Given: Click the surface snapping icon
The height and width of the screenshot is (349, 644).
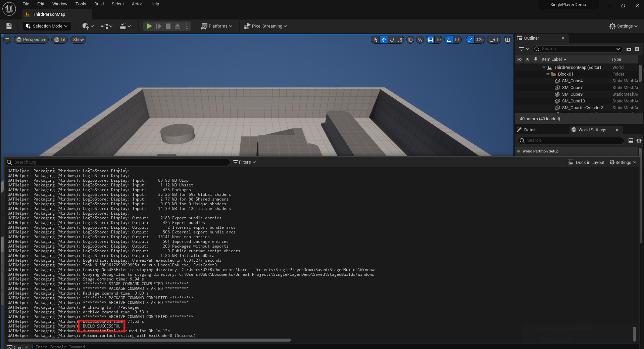Looking at the screenshot, I should tap(420, 40).
